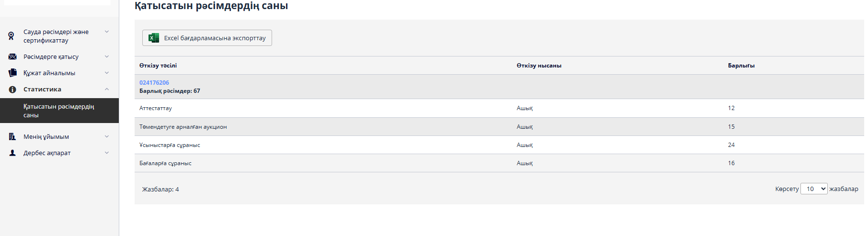Click the info icon beside Статистика
This screenshot has height=236, width=868.
pyautogui.click(x=12, y=90)
